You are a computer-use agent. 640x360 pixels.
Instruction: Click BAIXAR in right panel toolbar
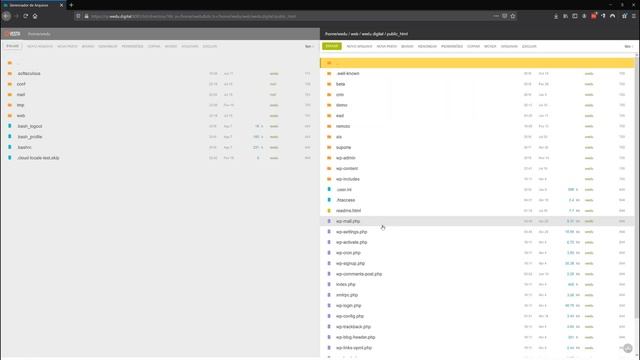tap(407, 47)
